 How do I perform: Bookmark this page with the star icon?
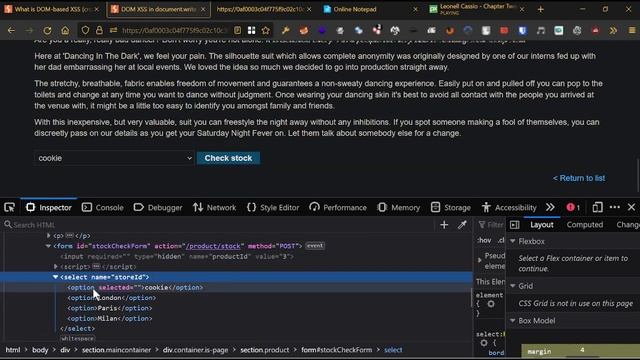pos(266,30)
